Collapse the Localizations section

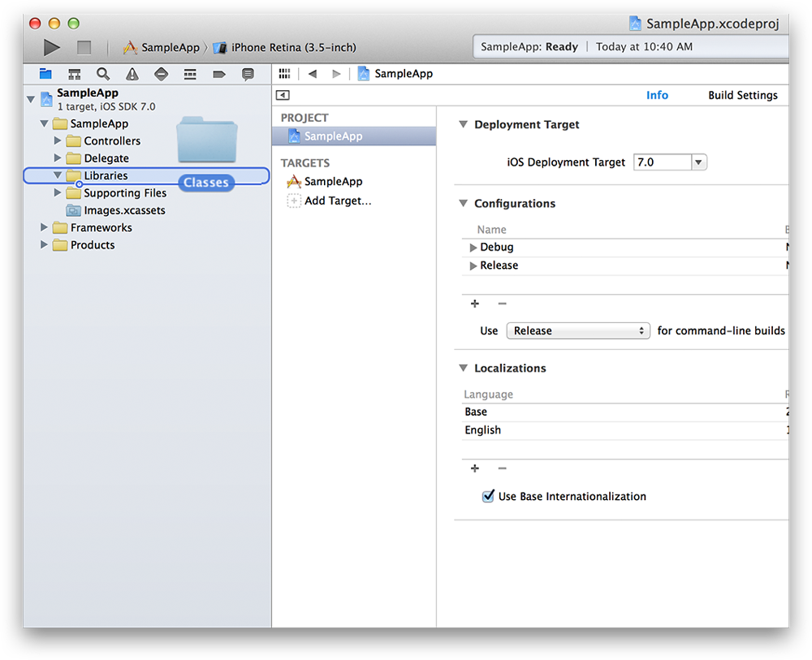coord(464,368)
